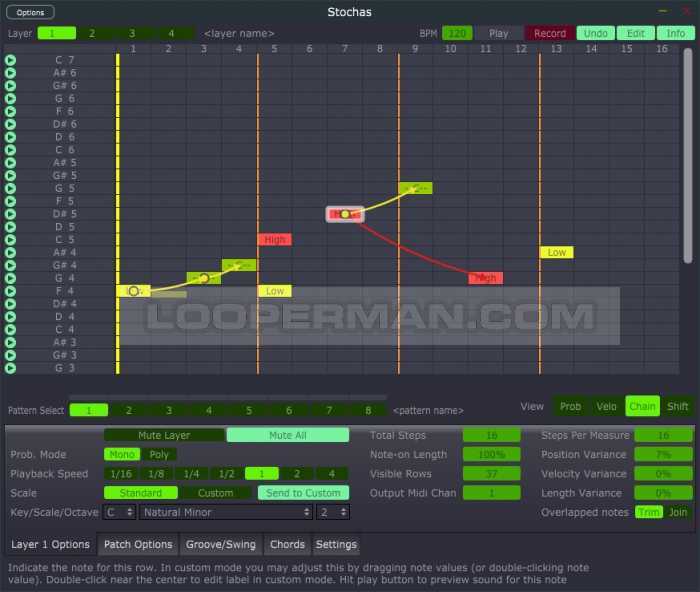Open the Info panel
Screen dimensions: 700x592
click(x=675, y=33)
